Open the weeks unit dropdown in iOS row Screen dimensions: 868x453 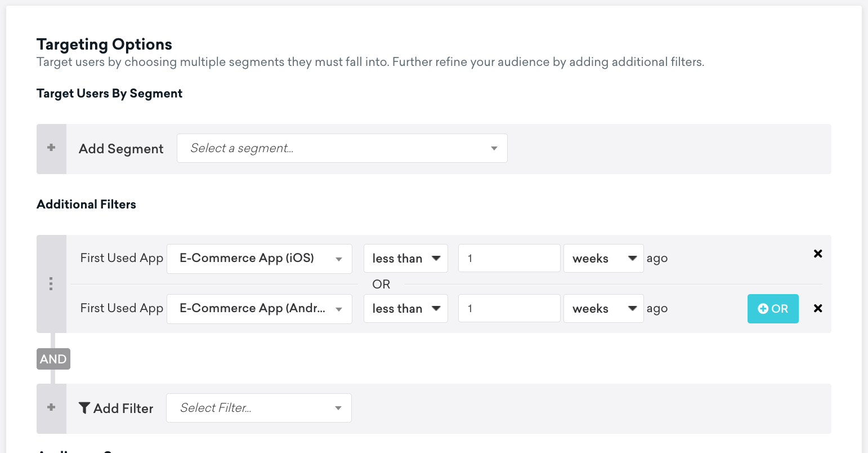[603, 259]
